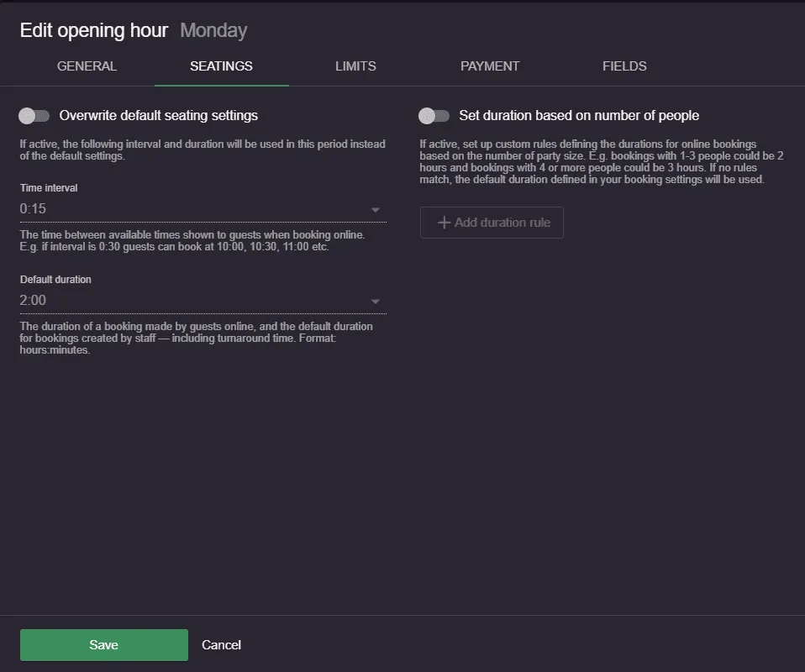Toggle Set duration based on number of people
805x672 pixels.
434,116
